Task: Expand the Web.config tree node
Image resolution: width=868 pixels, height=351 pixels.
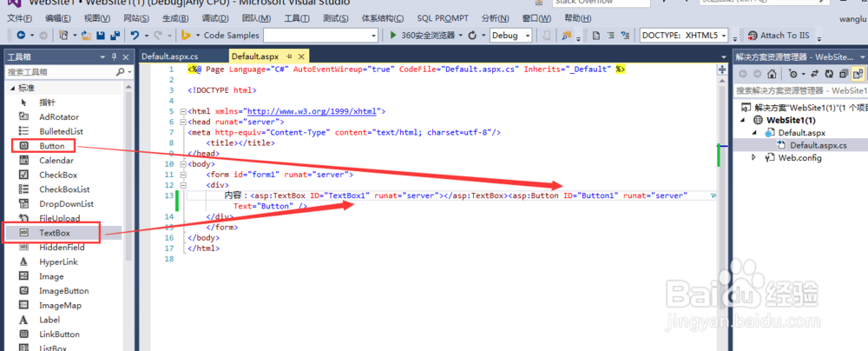Action: pyautogui.click(x=754, y=158)
